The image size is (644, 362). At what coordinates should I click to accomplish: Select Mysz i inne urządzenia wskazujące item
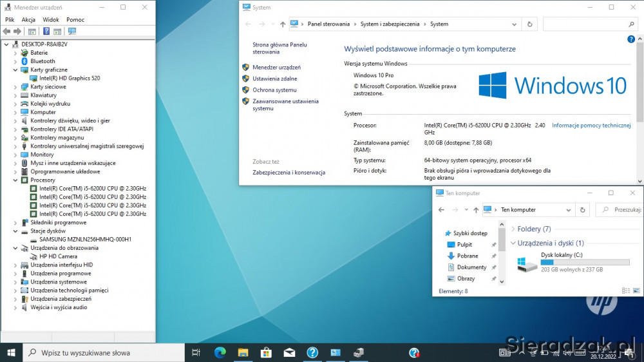pos(73,163)
